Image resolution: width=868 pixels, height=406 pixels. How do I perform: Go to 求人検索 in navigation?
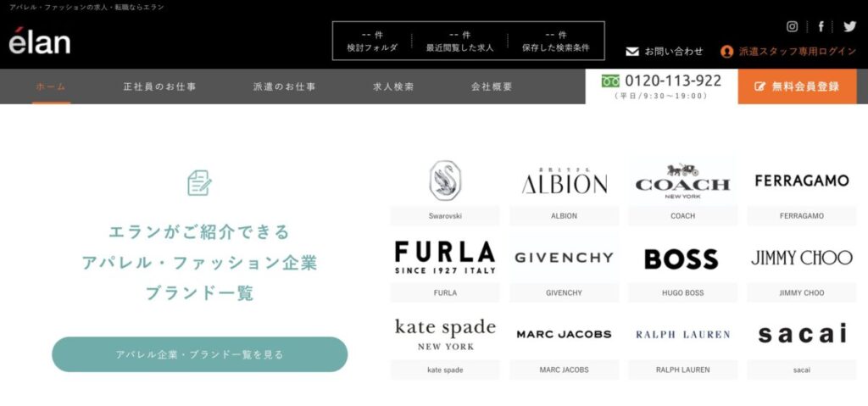[x=393, y=87]
